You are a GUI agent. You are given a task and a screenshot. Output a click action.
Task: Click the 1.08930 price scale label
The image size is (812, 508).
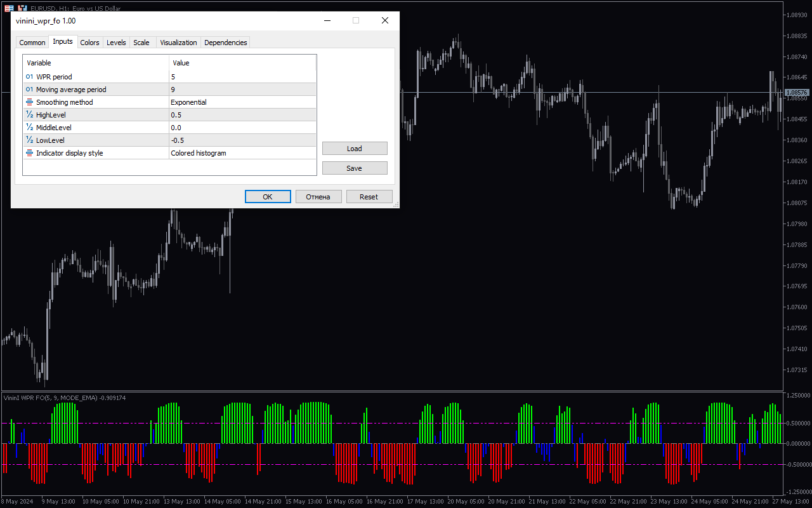(797, 15)
